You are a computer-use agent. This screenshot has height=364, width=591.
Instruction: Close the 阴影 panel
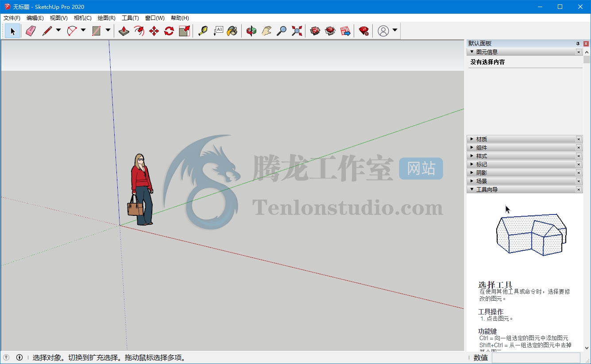point(579,172)
